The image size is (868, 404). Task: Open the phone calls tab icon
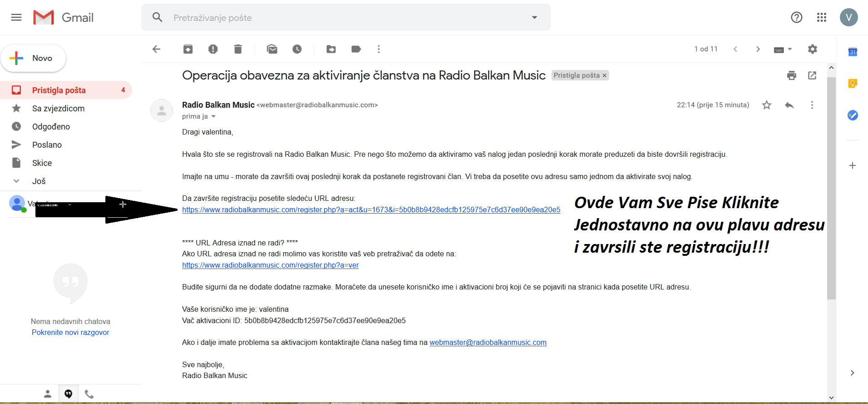tap(89, 394)
